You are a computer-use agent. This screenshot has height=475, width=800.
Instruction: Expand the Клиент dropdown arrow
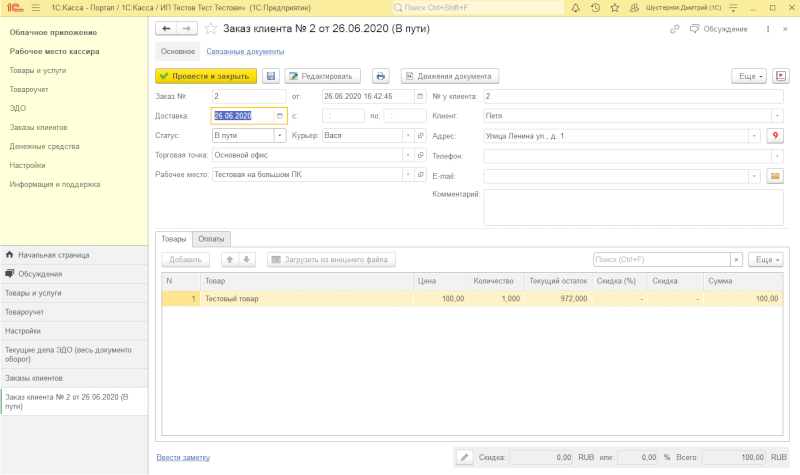pyautogui.click(x=777, y=116)
